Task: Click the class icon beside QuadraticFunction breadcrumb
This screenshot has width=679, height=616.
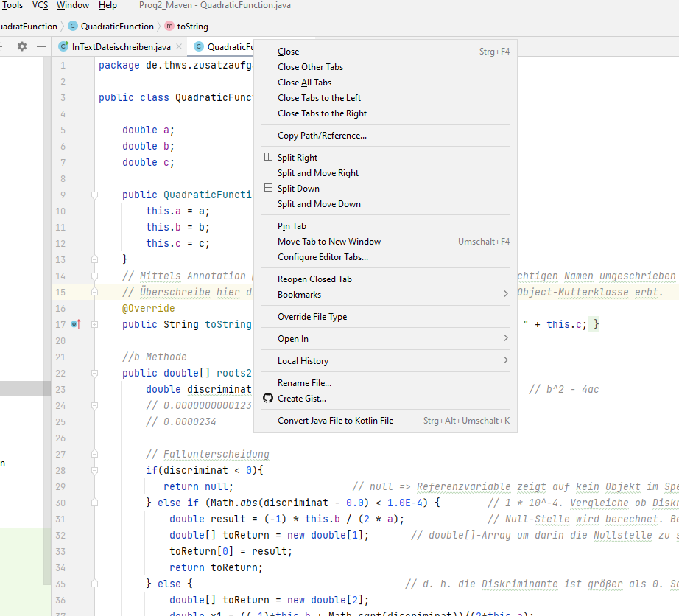Action: point(72,25)
